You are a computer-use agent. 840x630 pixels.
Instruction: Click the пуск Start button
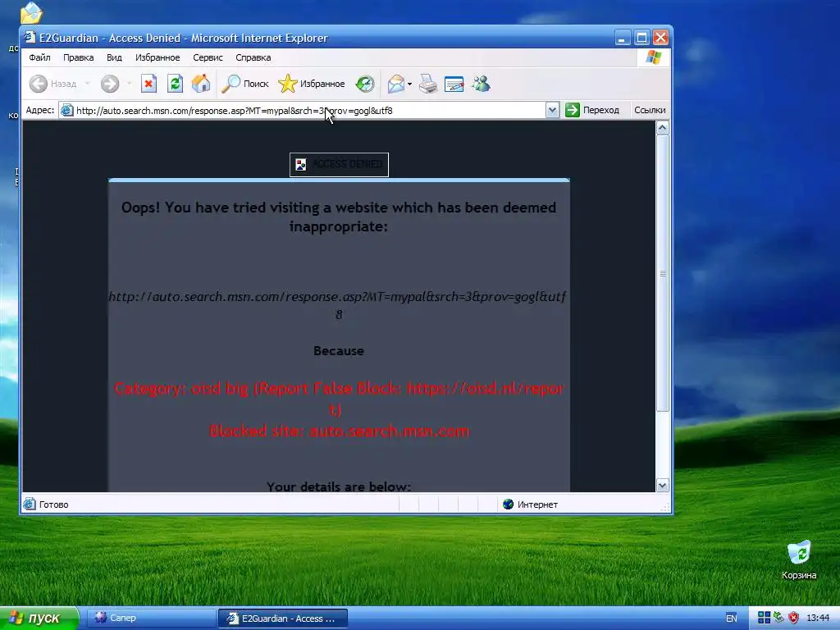click(x=39, y=619)
